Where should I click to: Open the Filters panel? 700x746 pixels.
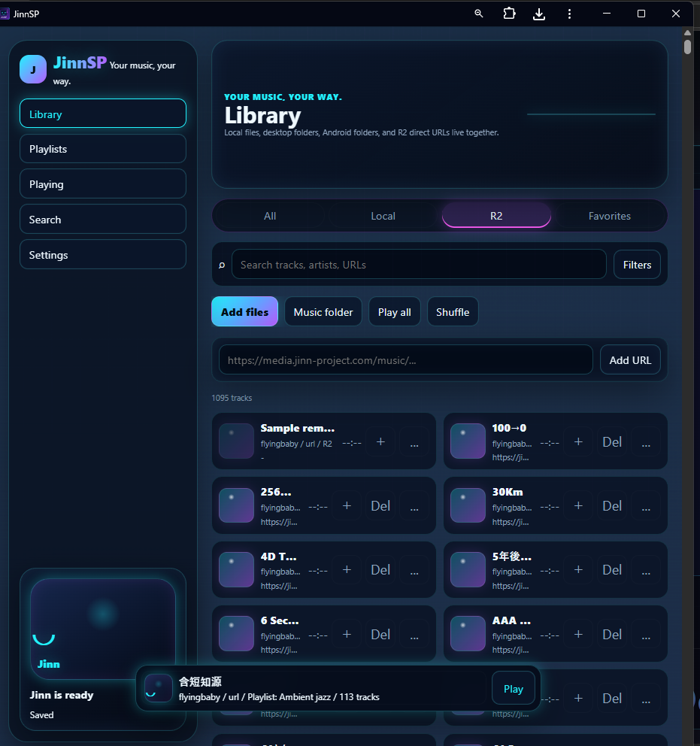click(x=638, y=265)
